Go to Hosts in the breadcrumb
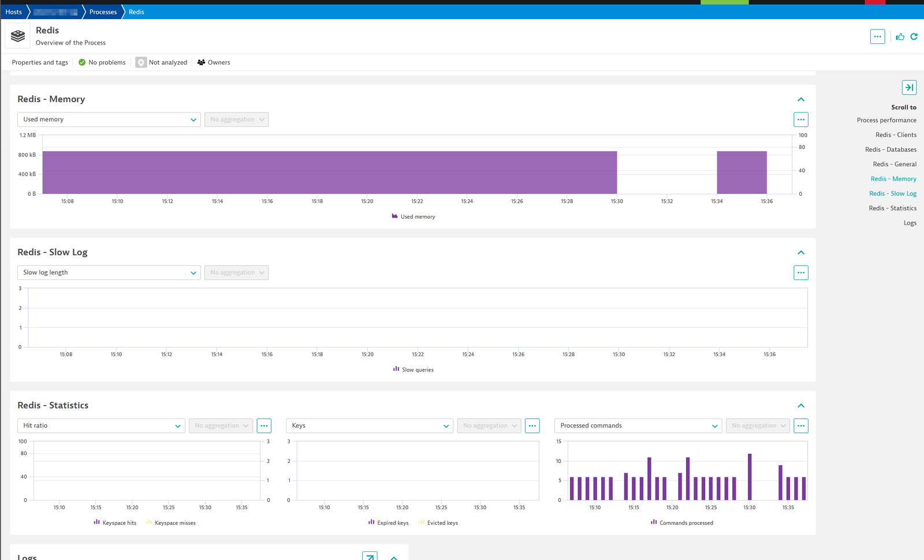 13,12
